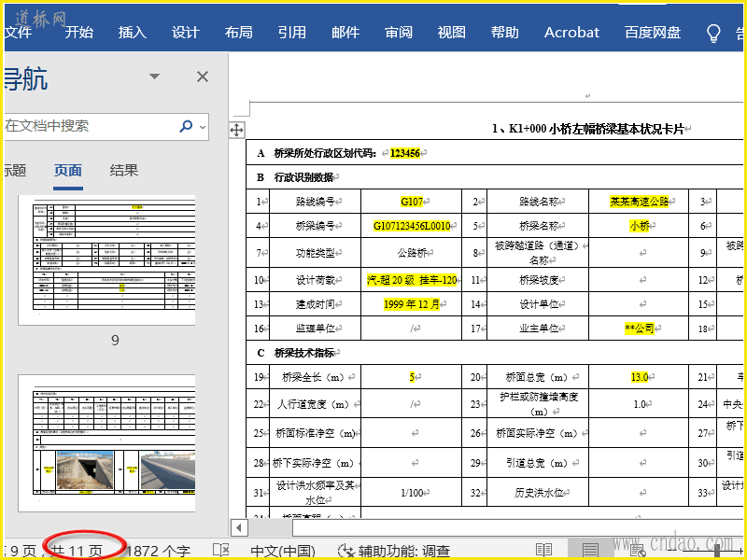Click the highlighted 123456 code
The width and height of the screenshot is (747, 560).
click(x=405, y=153)
